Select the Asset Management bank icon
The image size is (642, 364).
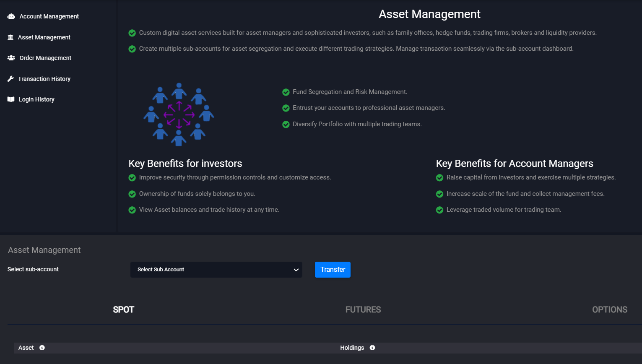(11, 37)
